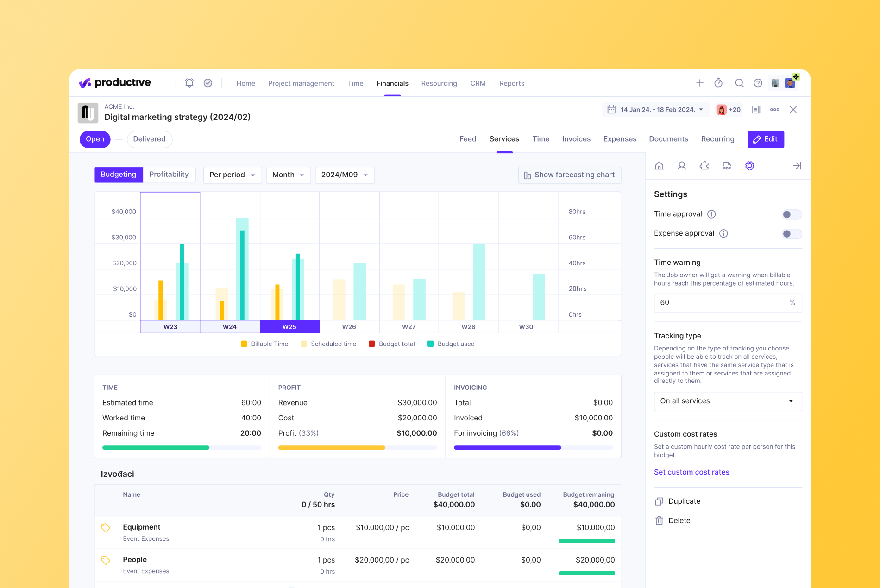Collapse the sidebar with the arrow icon

797,165
